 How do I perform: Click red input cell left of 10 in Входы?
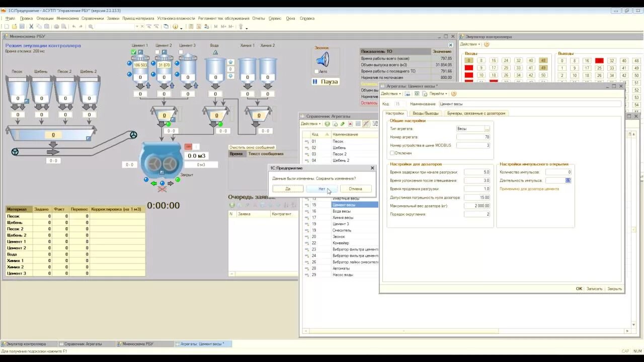pos(469,75)
